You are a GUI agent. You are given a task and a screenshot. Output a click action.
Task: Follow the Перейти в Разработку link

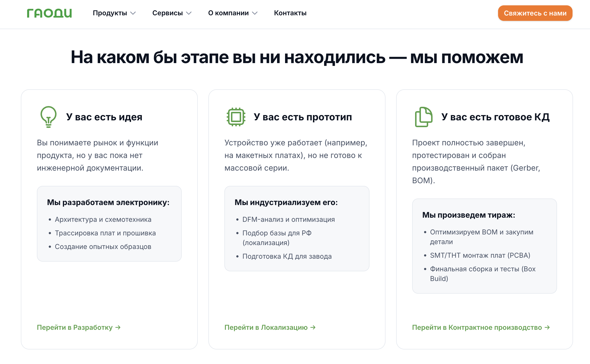click(x=75, y=327)
